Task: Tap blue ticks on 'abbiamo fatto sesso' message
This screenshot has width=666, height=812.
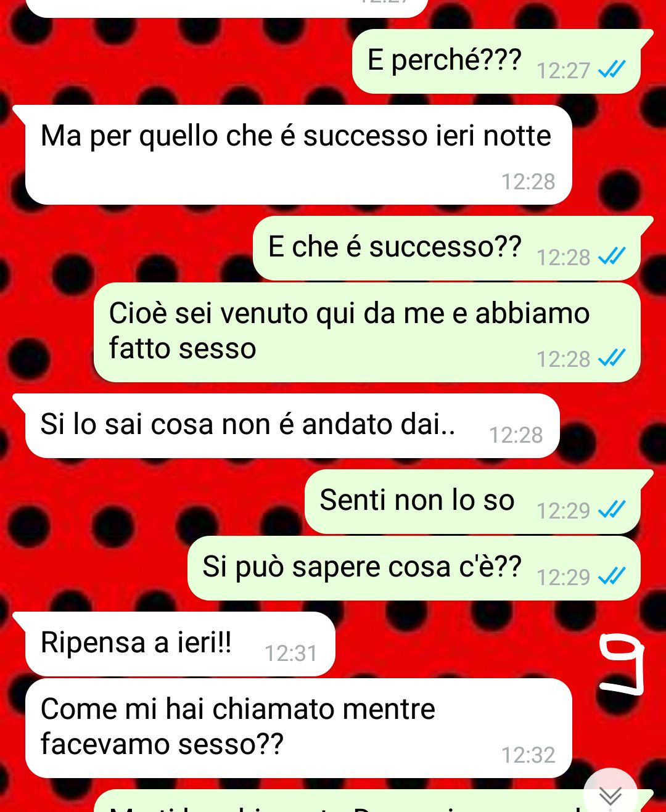Action: pos(612,358)
